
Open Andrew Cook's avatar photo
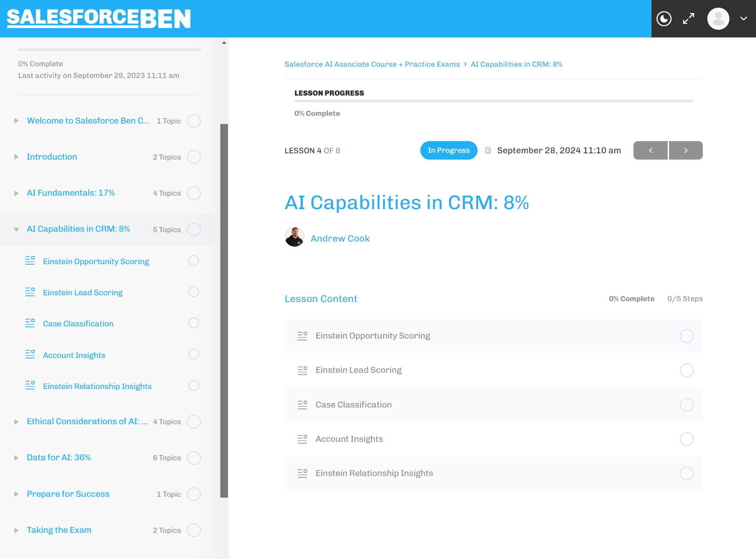(x=295, y=237)
